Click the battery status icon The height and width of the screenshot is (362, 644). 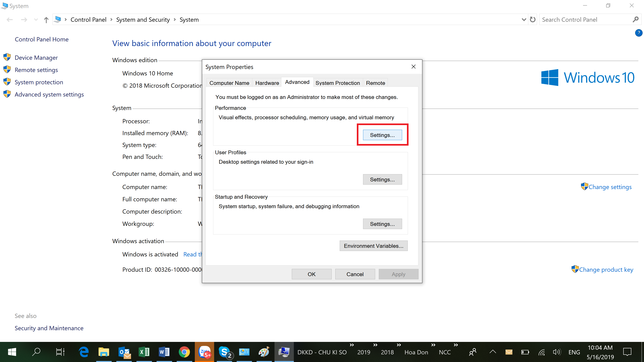click(x=525, y=352)
